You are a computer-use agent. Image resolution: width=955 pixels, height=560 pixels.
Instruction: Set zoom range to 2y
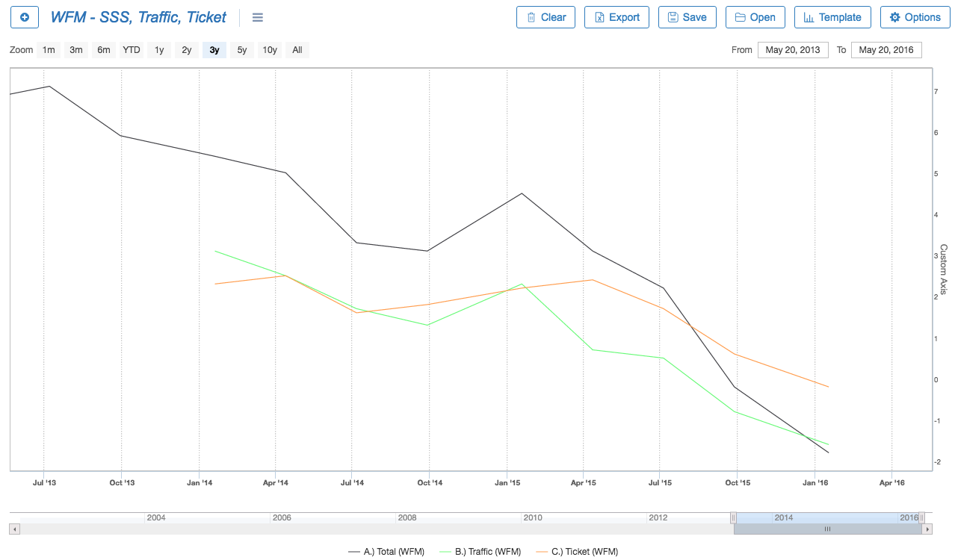click(x=187, y=50)
